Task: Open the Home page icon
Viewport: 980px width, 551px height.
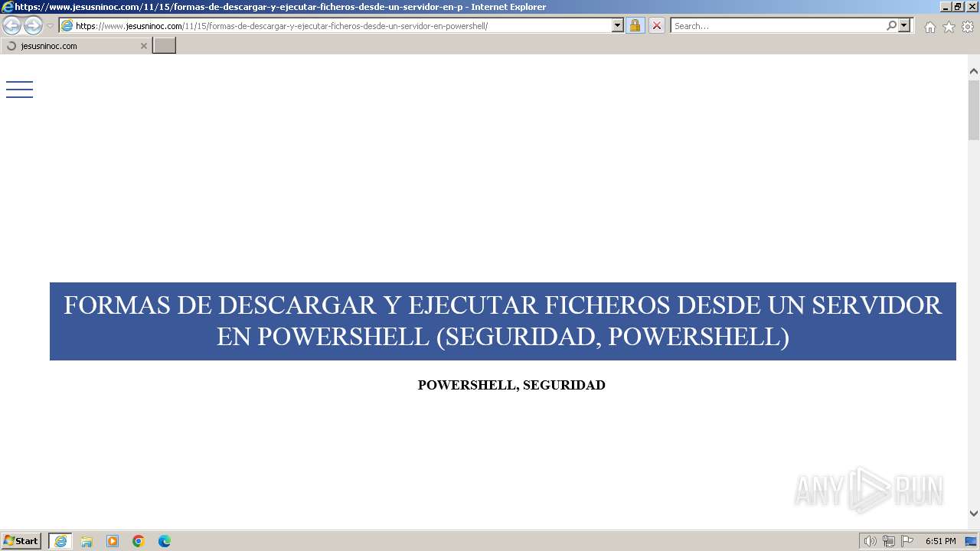Action: [929, 27]
